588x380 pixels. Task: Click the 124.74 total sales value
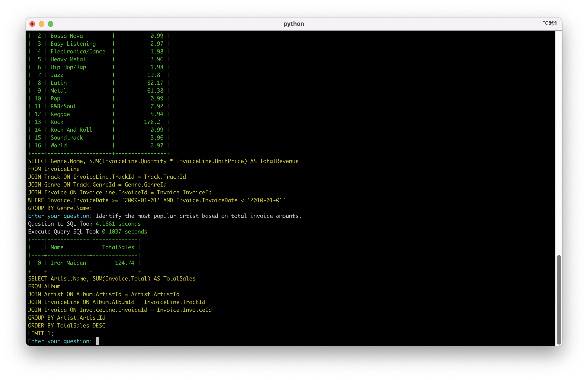125,263
